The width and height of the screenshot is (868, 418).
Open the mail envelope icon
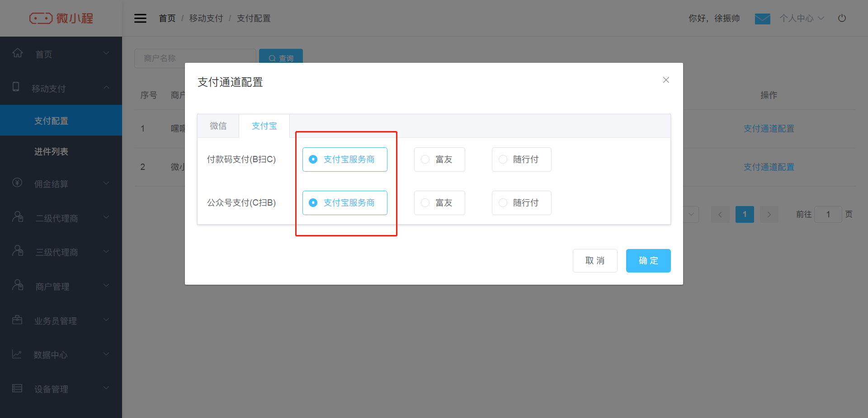click(763, 19)
